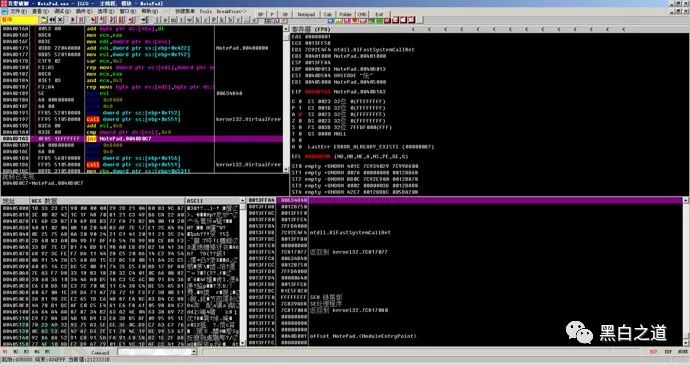Viewport: 690px width, 365px height.
Task: Open Threads window with T icon
Action: pos(181,20)
